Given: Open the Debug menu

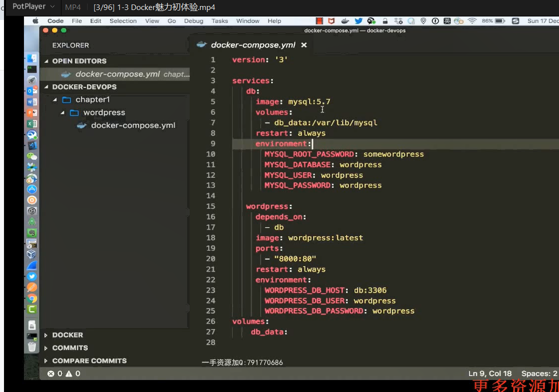Looking at the screenshot, I should [194, 21].
